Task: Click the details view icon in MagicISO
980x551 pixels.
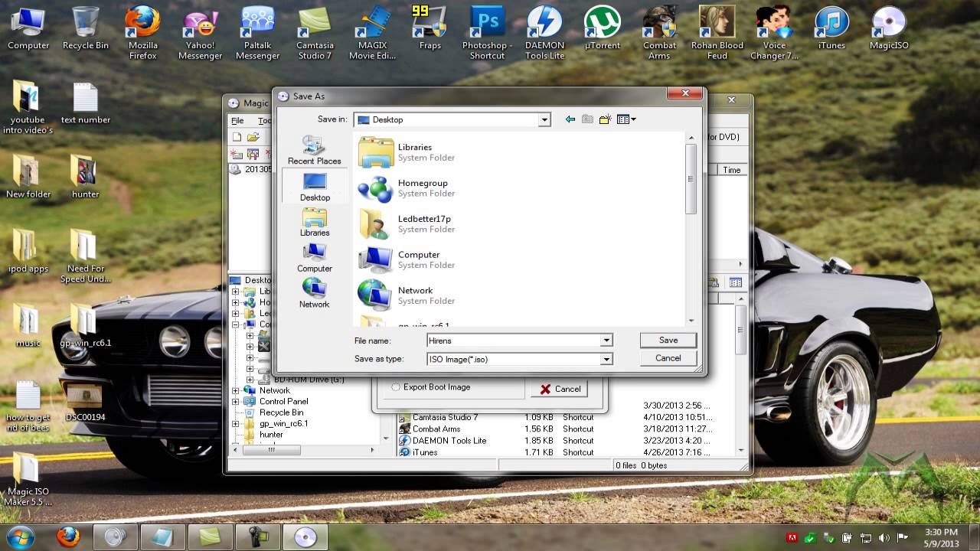Action: tap(736, 282)
